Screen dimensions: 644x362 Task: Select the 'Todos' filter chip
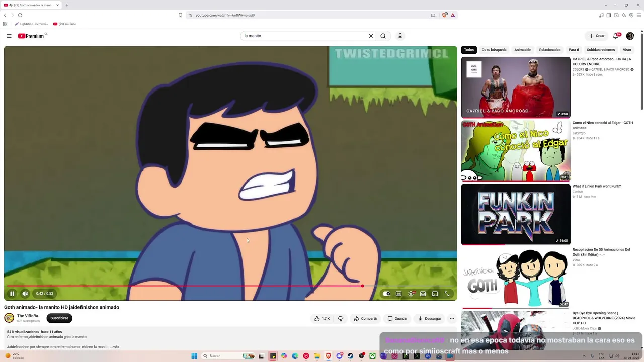[469, 50]
